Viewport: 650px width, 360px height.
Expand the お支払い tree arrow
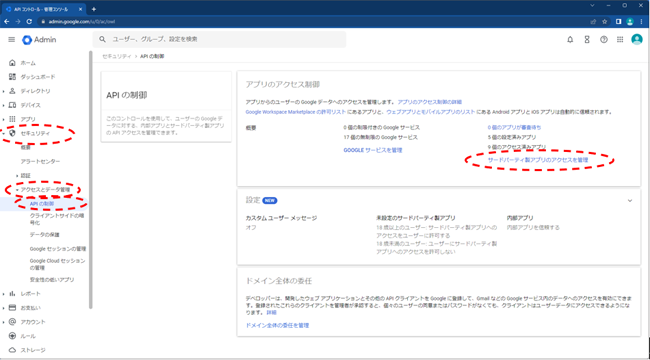pyautogui.click(x=3, y=308)
